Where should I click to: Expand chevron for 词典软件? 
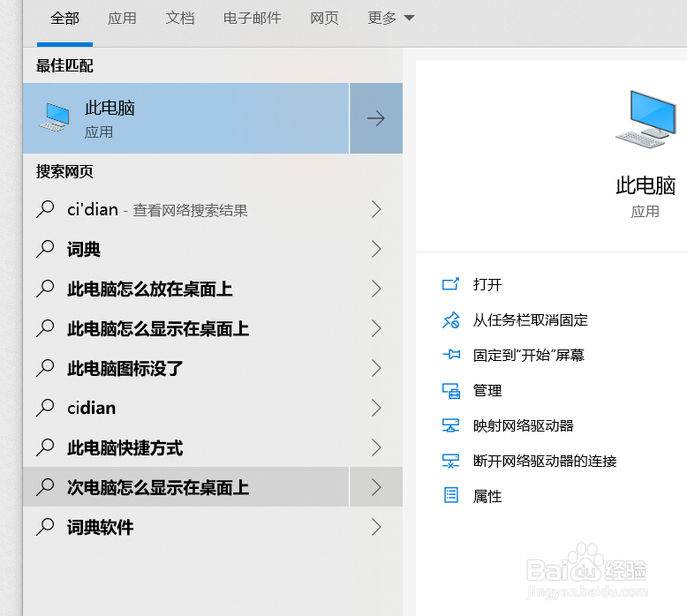click(376, 527)
